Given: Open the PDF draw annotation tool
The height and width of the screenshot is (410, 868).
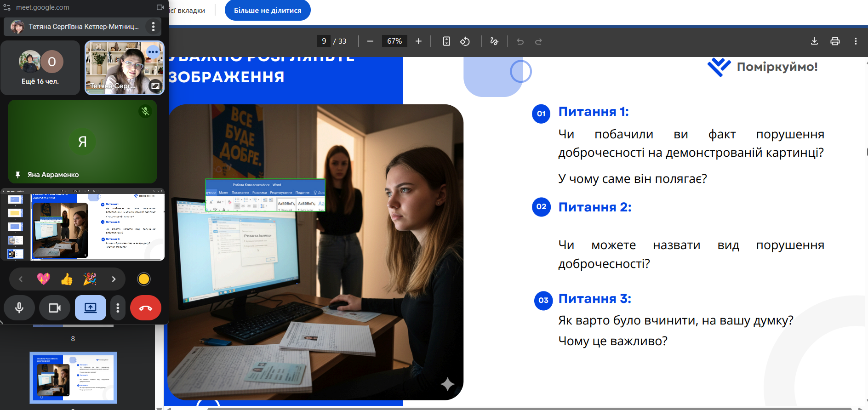Looking at the screenshot, I should coord(494,41).
